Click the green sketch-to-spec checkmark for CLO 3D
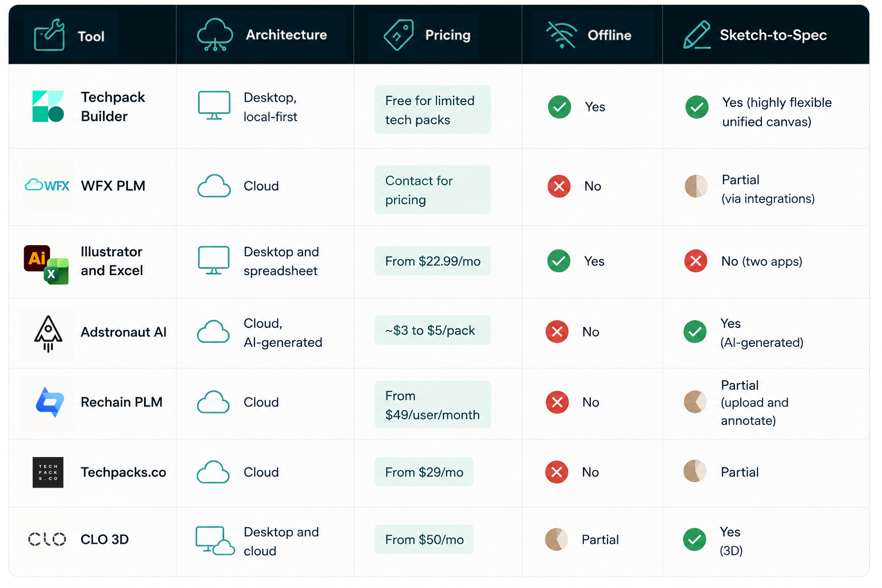Image resolution: width=882 pixels, height=588 pixels. coord(695,539)
